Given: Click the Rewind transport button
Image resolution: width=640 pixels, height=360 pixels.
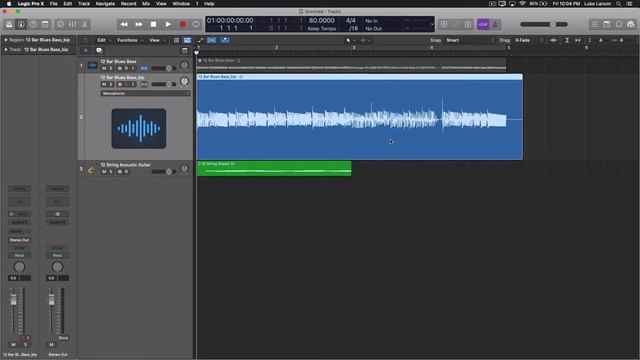Looking at the screenshot, I should pos(124,24).
